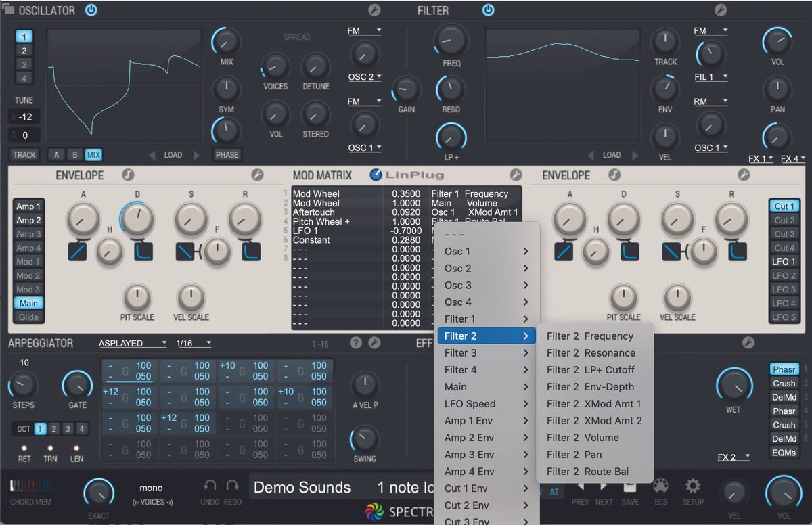Toggle the Oscillator section power button

pyautogui.click(x=91, y=10)
